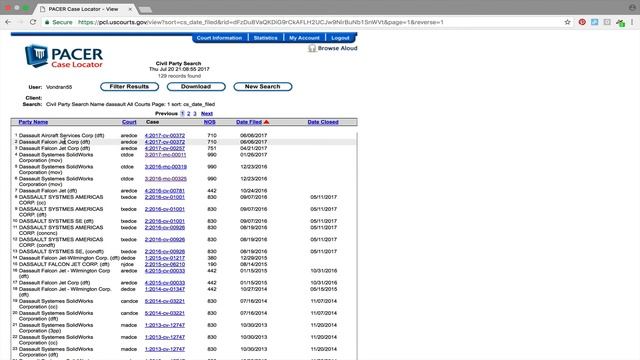The height and width of the screenshot is (360, 640).
Task: Open Chrome's three-dot menu
Action: pyautogui.click(x=632, y=22)
